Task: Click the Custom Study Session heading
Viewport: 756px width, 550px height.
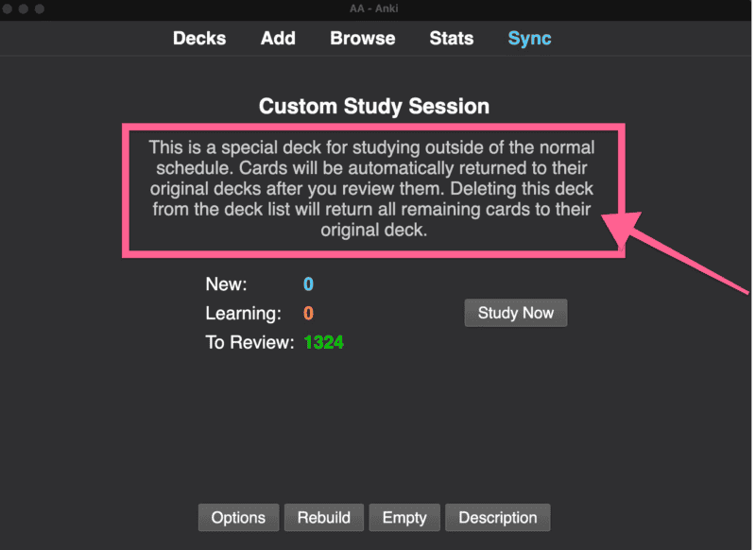Action: pyautogui.click(x=373, y=106)
